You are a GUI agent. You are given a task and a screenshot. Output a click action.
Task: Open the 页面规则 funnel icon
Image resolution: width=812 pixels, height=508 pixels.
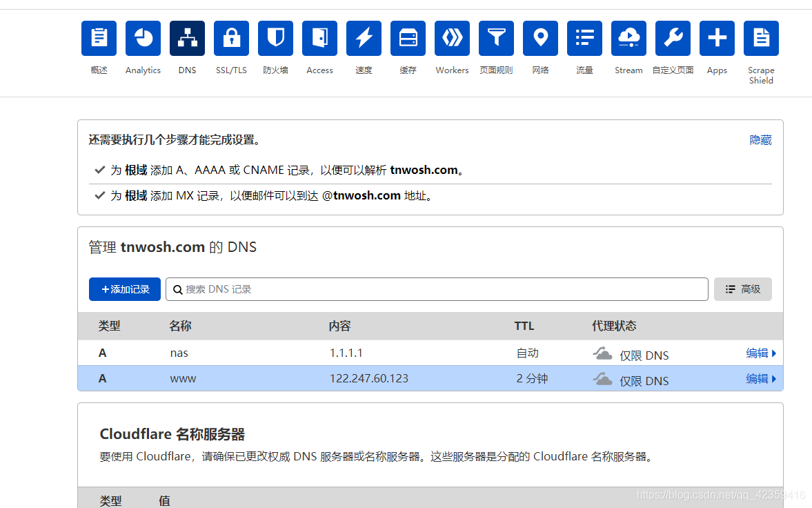tap(496, 39)
